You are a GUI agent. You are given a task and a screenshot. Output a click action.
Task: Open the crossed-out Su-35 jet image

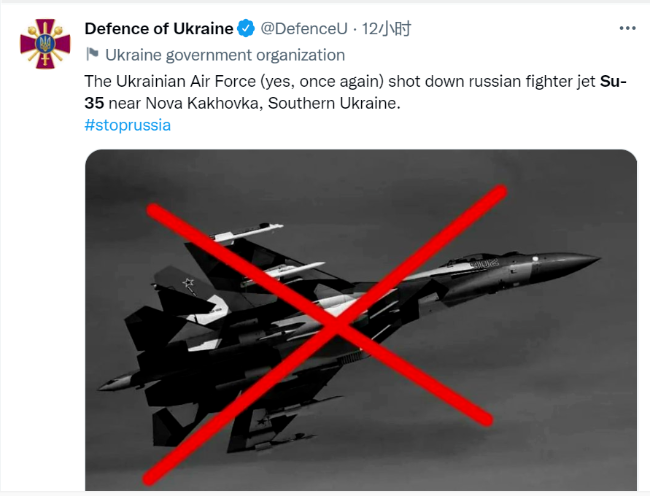[361, 320]
